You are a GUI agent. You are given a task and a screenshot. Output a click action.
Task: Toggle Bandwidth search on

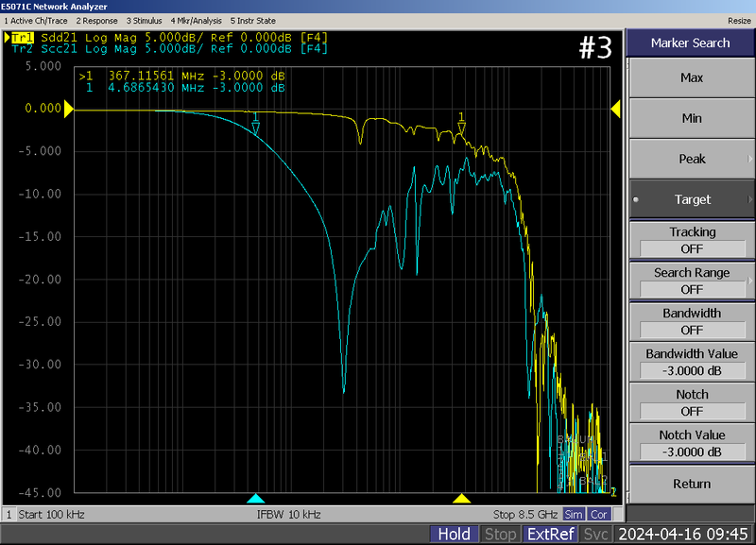[690, 321]
